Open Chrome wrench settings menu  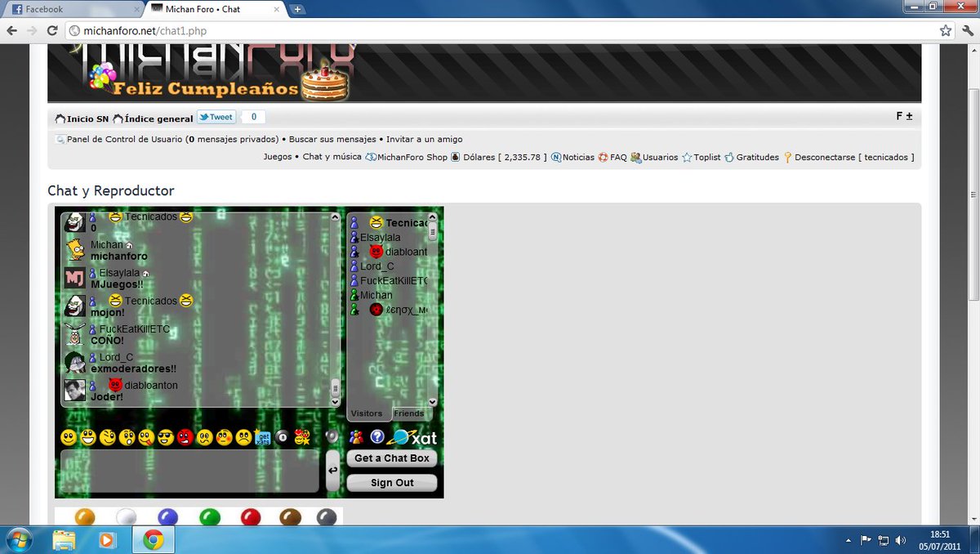click(x=968, y=31)
